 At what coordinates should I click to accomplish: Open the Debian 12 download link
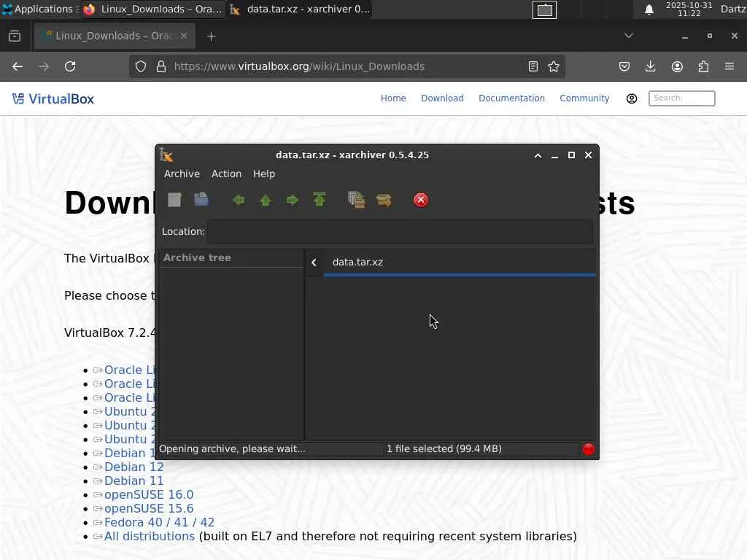coord(134,467)
